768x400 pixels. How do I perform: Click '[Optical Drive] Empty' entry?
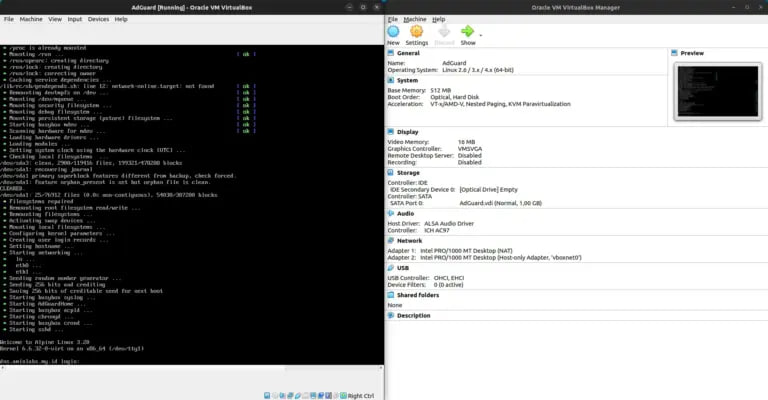(x=488, y=189)
